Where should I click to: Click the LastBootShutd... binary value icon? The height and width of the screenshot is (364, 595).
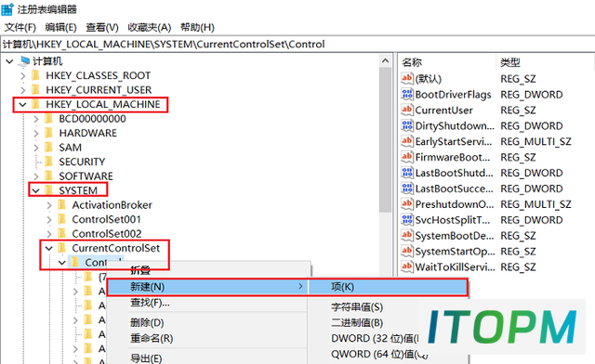[407, 173]
